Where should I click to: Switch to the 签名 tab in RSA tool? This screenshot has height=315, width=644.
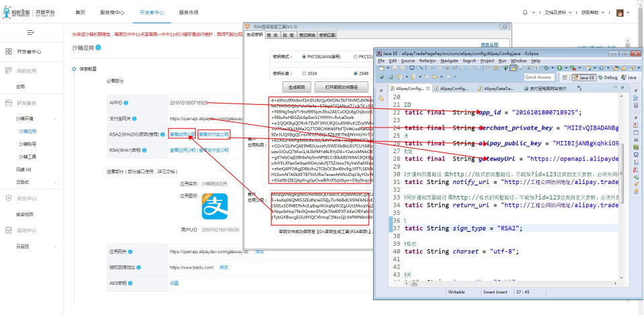coord(272,36)
